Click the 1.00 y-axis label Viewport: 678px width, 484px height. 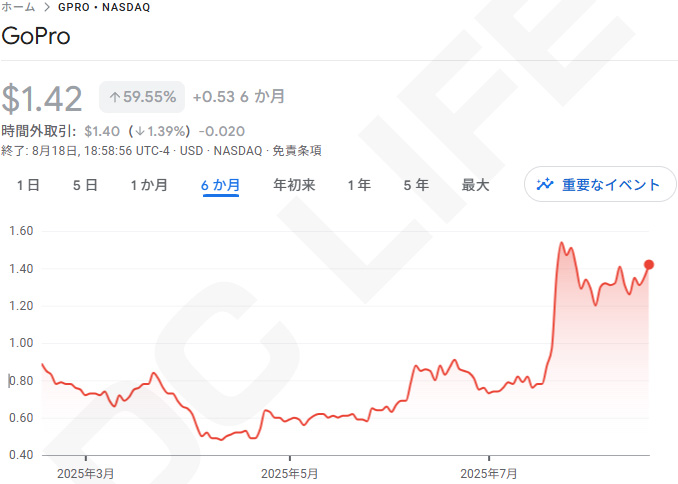tap(21, 343)
